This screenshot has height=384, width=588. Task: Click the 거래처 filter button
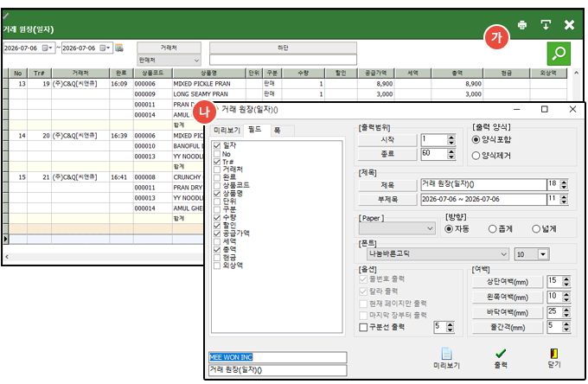click(x=169, y=48)
